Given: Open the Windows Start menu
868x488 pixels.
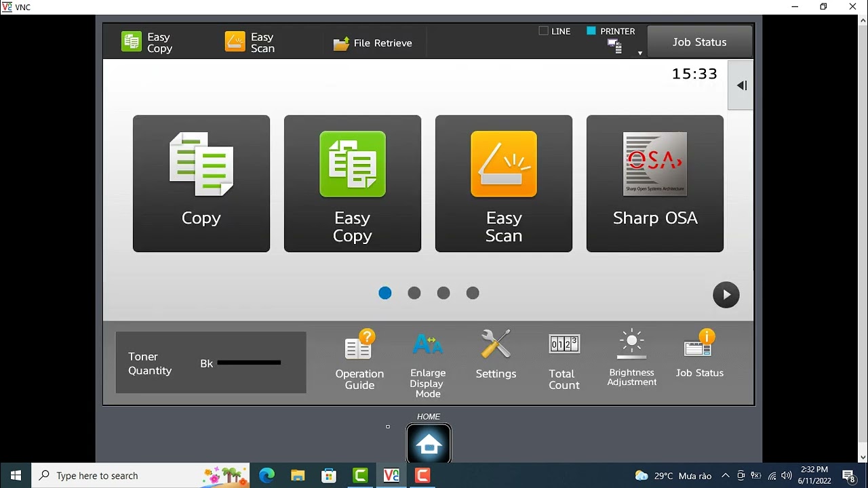Looking at the screenshot, I should click(16, 476).
